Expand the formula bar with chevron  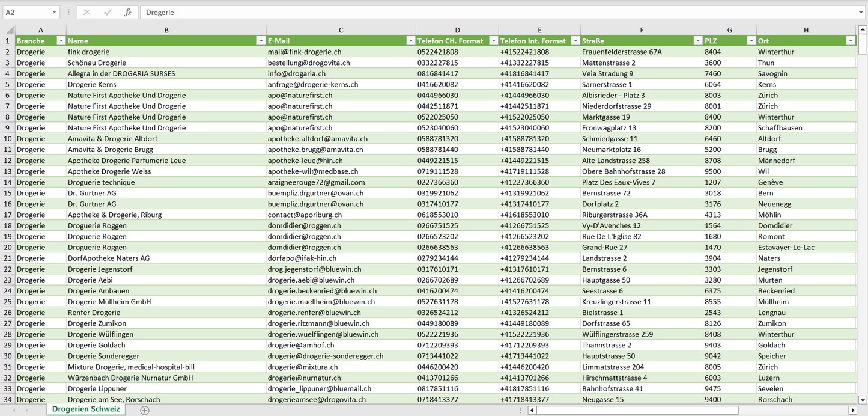point(861,12)
